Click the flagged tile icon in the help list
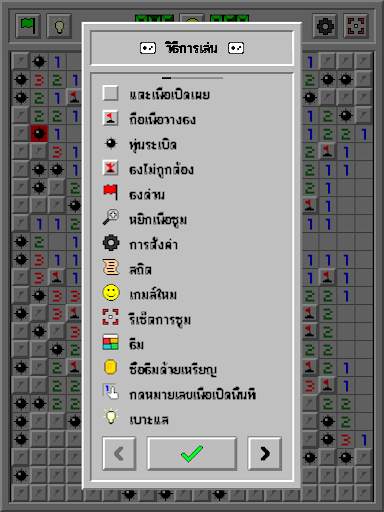384x512 pixels. (110, 118)
